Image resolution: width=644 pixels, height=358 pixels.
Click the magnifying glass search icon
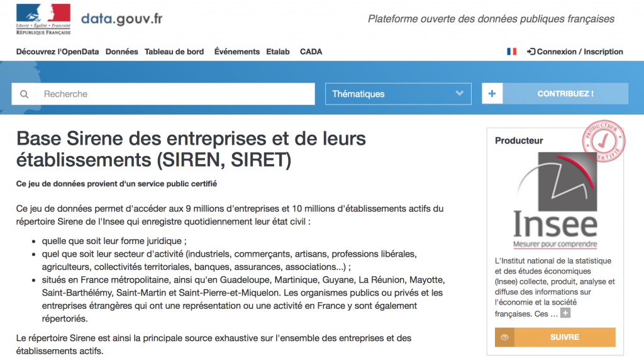click(25, 94)
